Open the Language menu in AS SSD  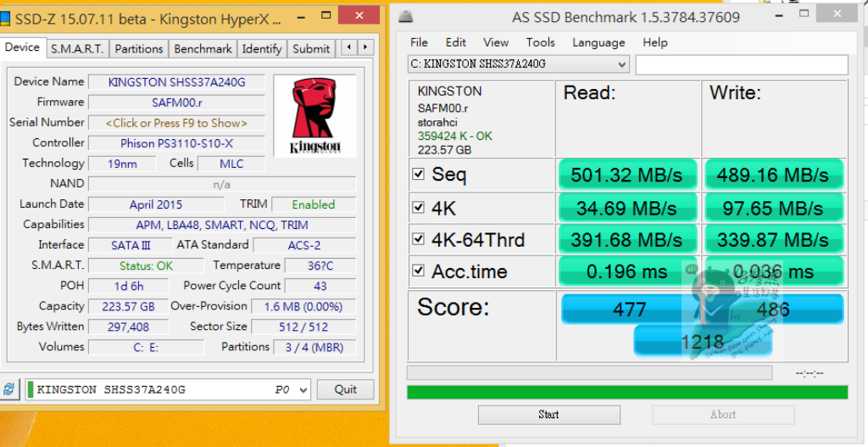pyautogui.click(x=598, y=42)
